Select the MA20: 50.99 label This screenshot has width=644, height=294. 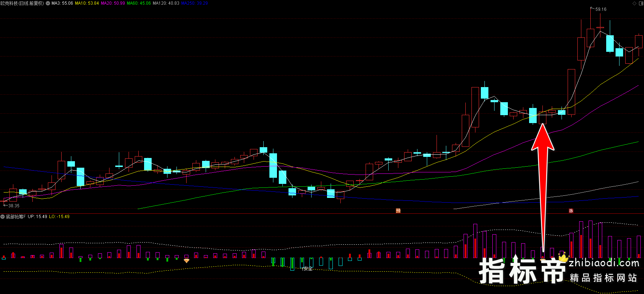point(113,3)
